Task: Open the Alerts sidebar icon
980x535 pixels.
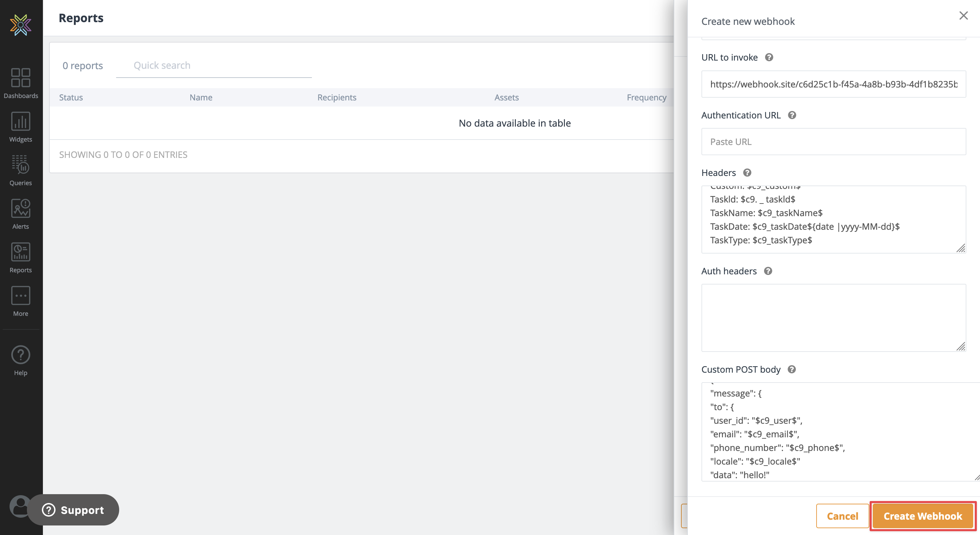Action: [20, 209]
